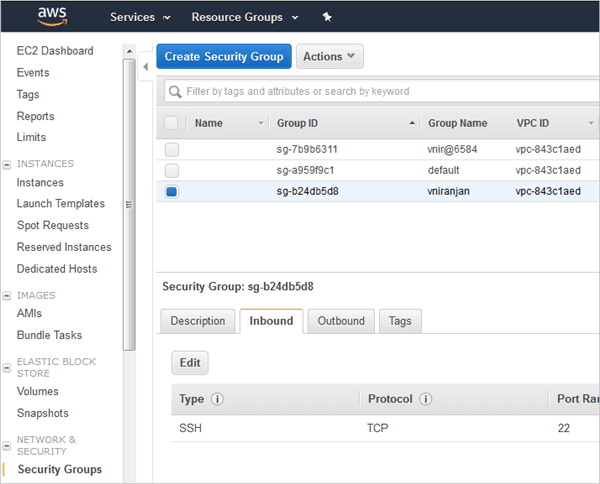This screenshot has height=484, width=600.
Task: Check the box for default security group
Action: tap(172, 170)
